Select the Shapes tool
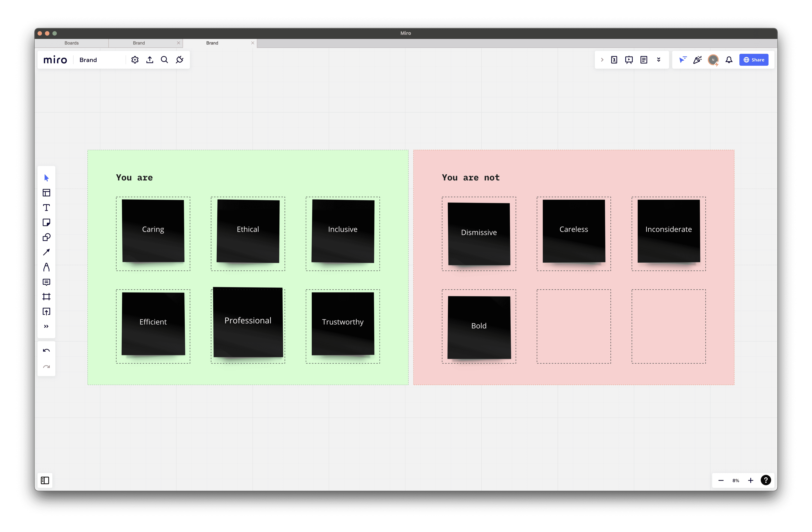This screenshot has width=812, height=532. (x=46, y=237)
